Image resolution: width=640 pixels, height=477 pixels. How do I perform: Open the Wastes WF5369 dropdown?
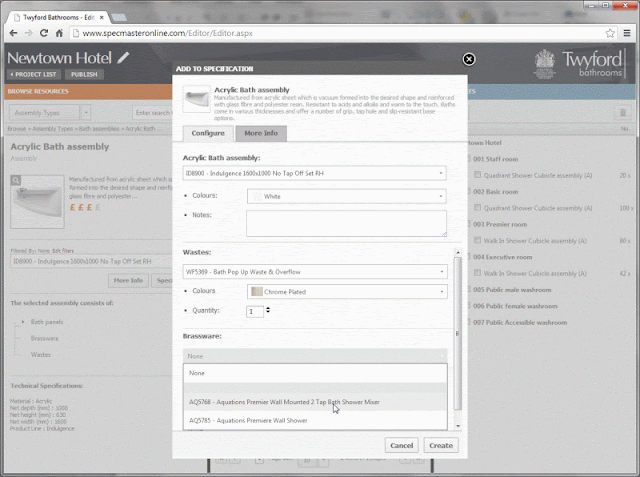(x=315, y=272)
